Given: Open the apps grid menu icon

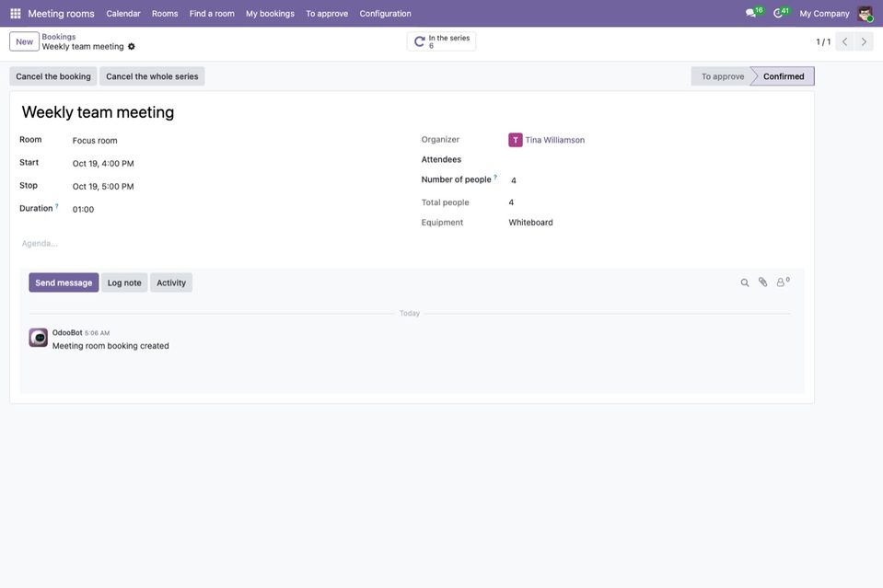Looking at the screenshot, I should [16, 14].
